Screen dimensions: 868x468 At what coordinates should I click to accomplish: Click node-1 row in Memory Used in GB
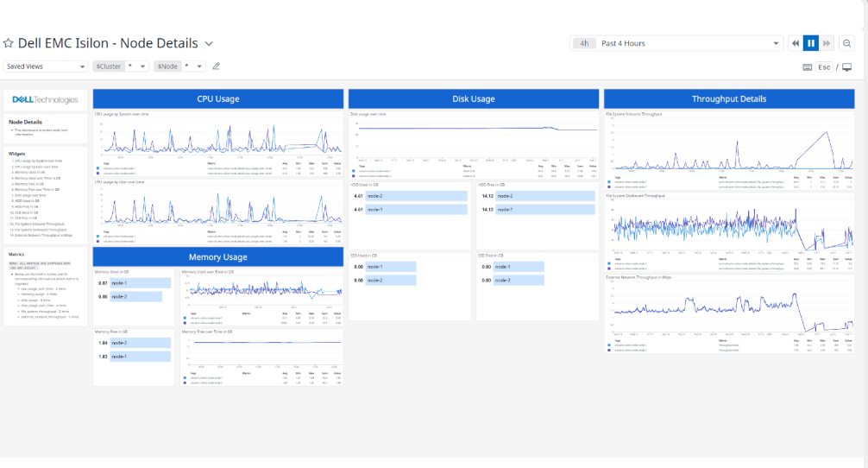tap(134, 283)
